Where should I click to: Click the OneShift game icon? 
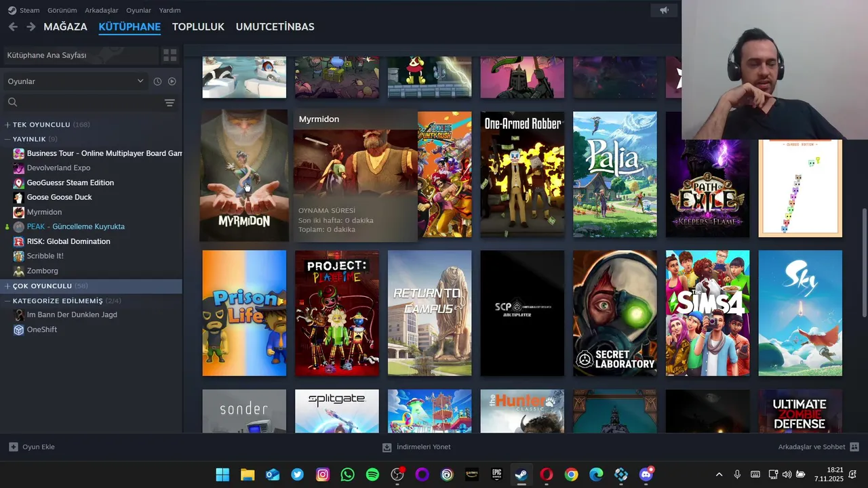click(x=19, y=329)
